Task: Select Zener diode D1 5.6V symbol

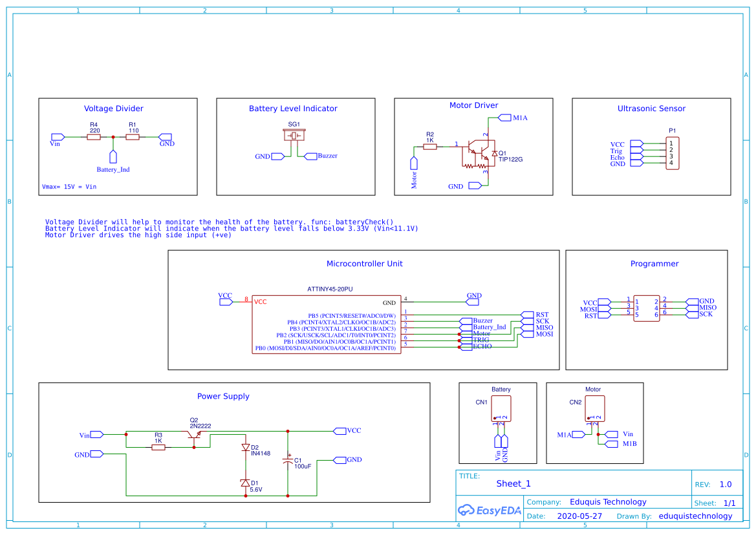Action: [246, 481]
